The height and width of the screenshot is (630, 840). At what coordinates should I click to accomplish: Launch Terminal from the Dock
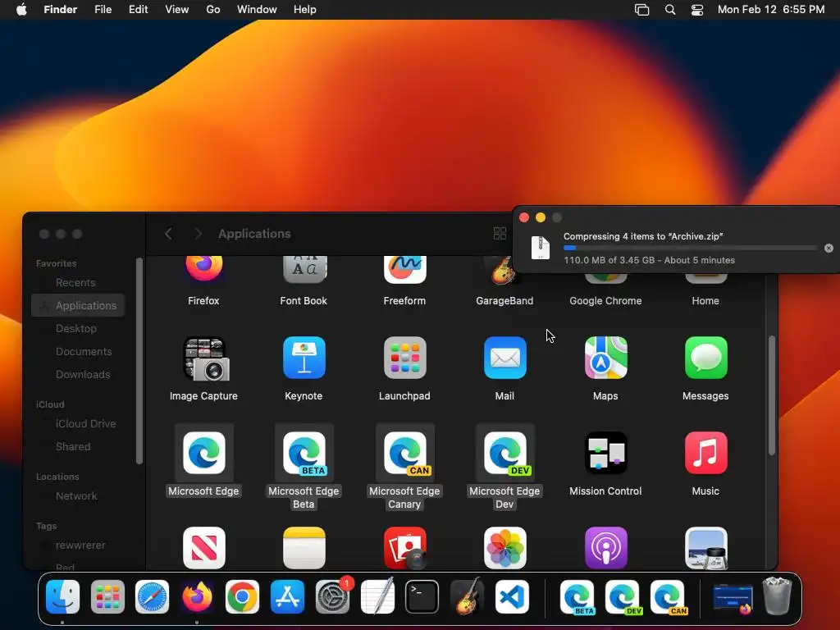(x=422, y=597)
